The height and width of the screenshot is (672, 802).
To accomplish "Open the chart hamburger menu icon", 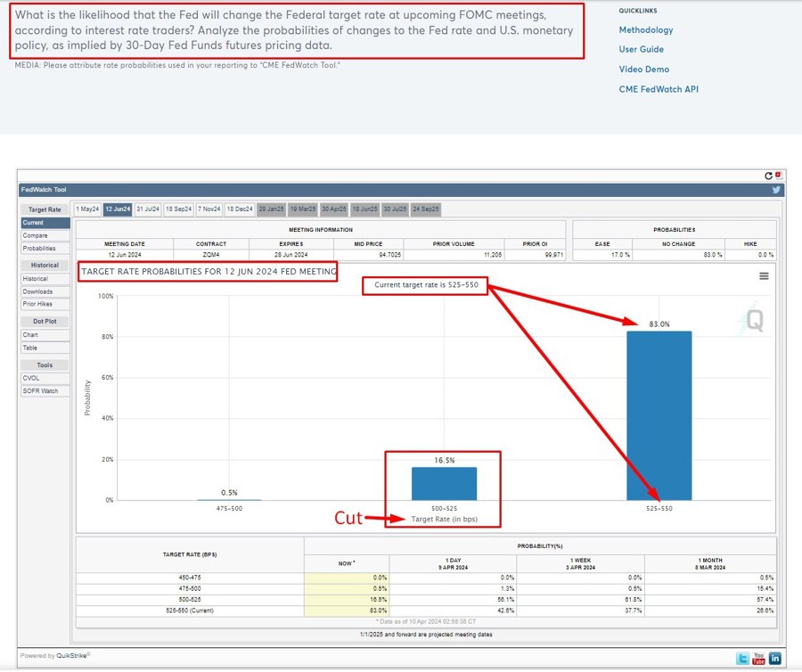I will point(764,276).
